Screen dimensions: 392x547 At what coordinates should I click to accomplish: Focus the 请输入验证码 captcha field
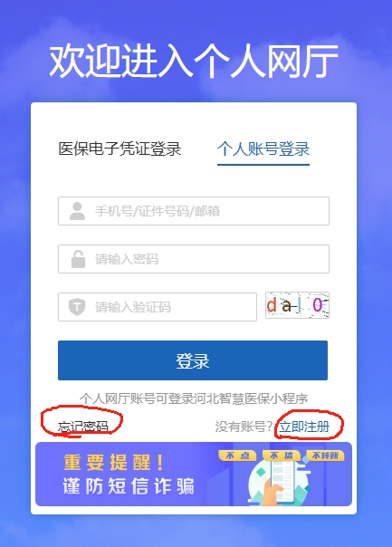click(x=158, y=307)
